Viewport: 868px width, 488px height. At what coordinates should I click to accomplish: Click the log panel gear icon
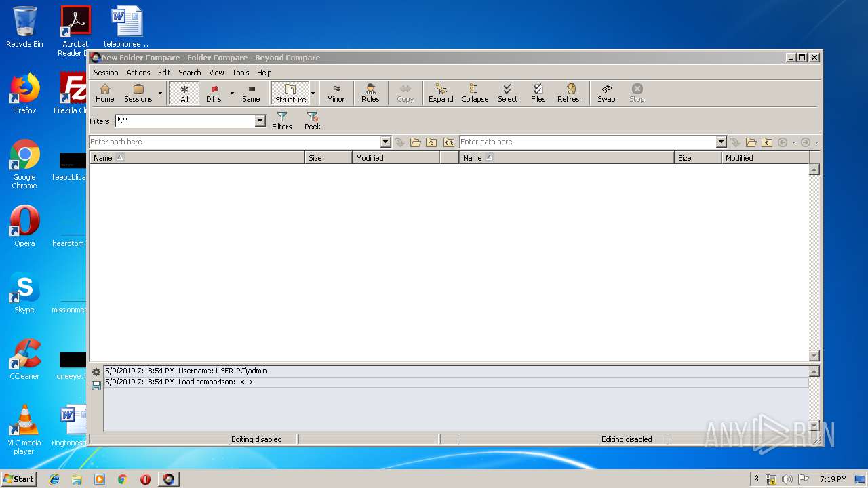96,372
